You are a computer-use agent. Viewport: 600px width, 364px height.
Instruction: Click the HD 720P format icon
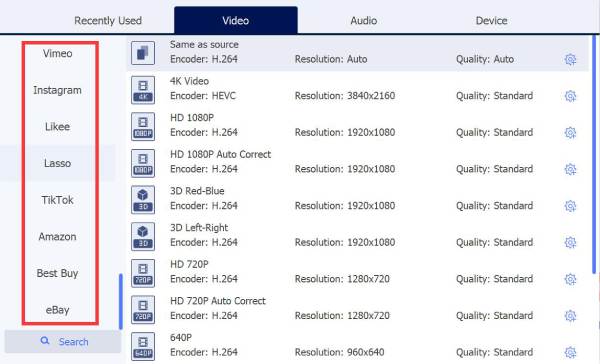coord(143,273)
